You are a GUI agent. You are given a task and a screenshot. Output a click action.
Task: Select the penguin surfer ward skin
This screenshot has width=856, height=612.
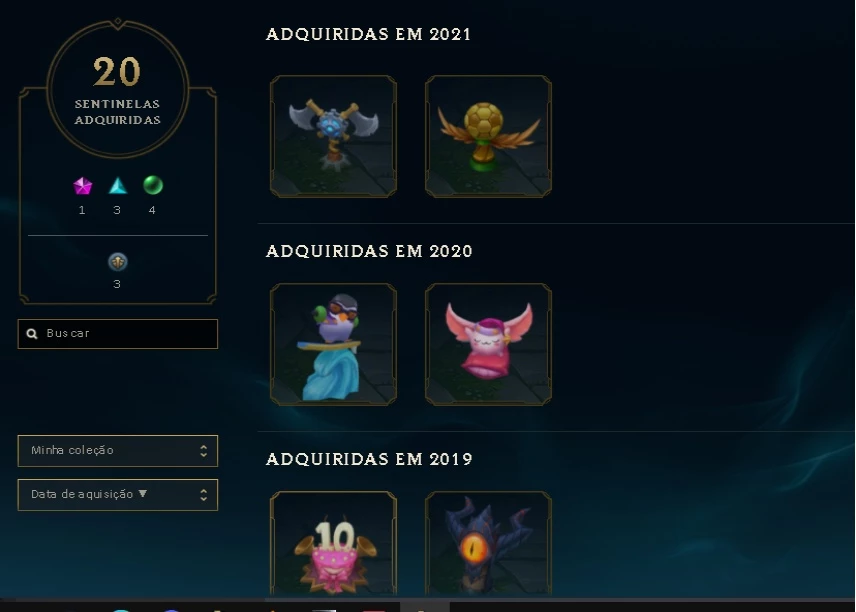(x=334, y=344)
